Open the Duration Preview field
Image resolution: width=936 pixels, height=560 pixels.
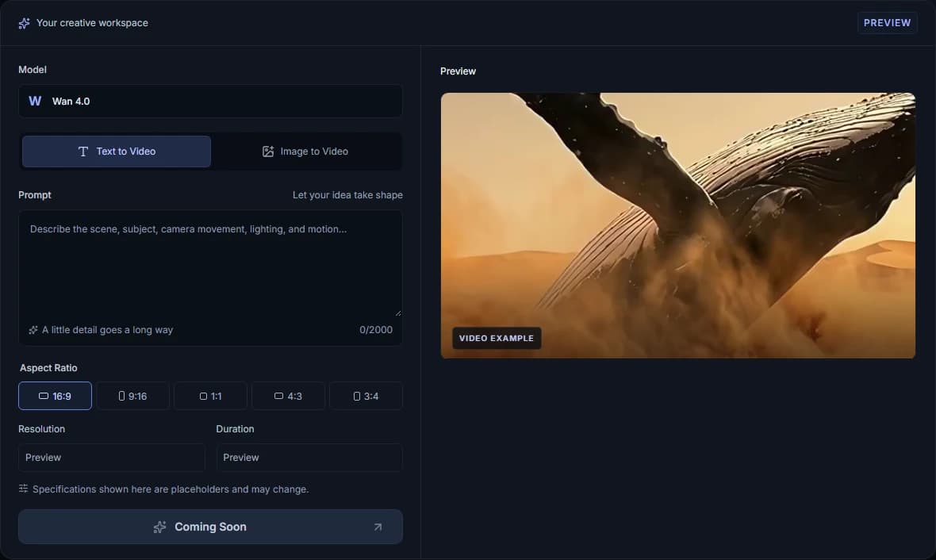[x=309, y=458]
